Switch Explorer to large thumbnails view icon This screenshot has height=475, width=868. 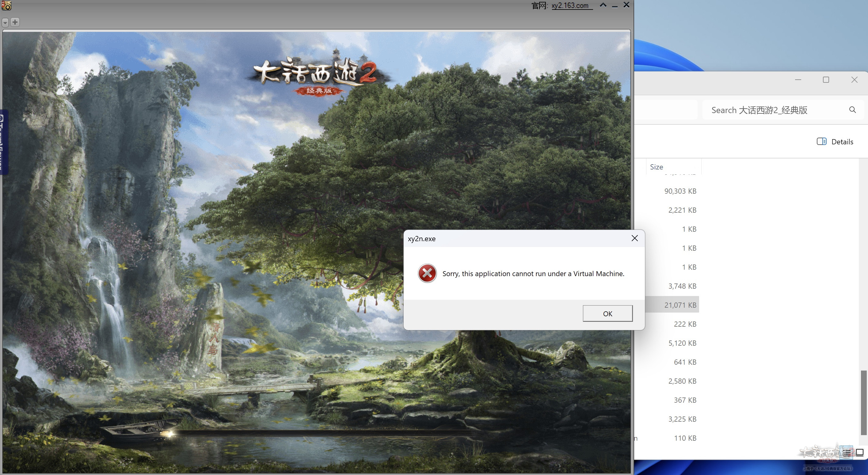click(x=860, y=452)
